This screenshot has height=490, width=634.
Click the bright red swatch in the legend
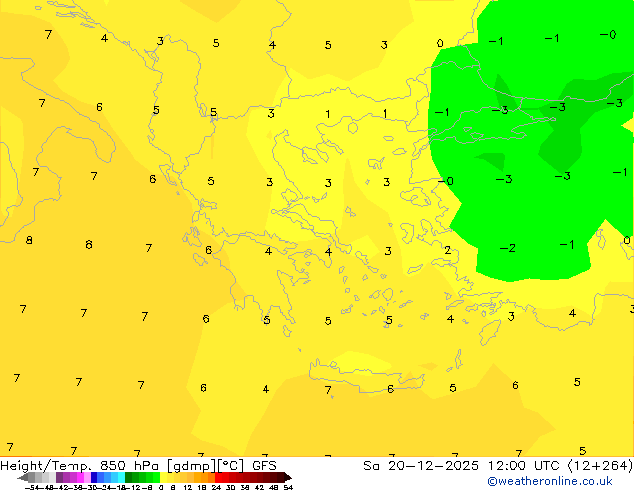[218, 478]
